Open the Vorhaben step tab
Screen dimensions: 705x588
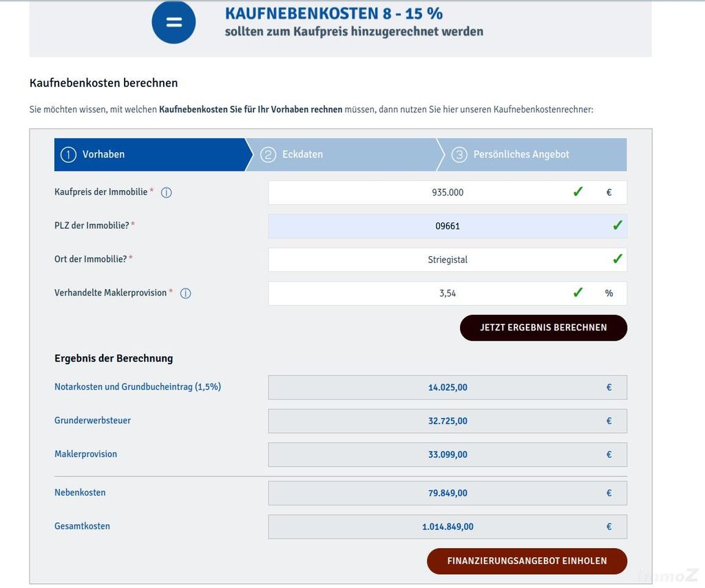[x=153, y=155]
